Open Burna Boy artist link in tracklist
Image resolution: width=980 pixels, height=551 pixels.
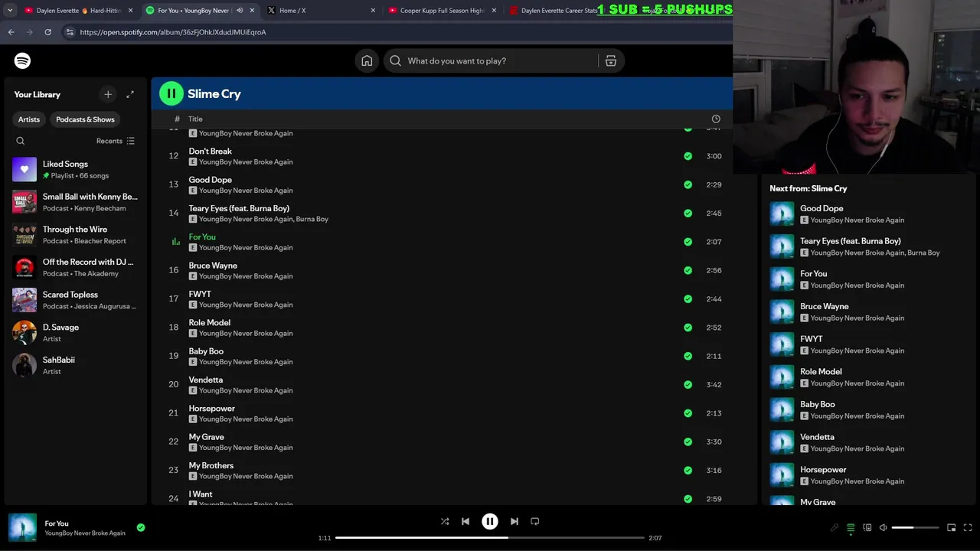pos(312,219)
